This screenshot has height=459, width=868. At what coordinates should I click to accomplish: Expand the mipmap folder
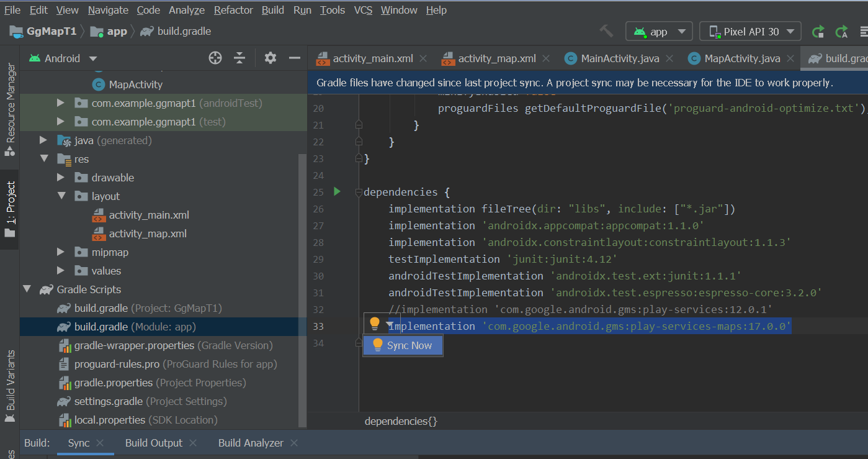click(x=61, y=252)
